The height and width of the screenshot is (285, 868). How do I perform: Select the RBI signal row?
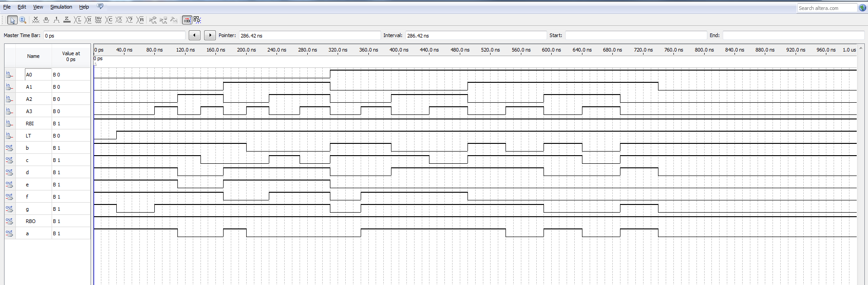pyautogui.click(x=30, y=123)
